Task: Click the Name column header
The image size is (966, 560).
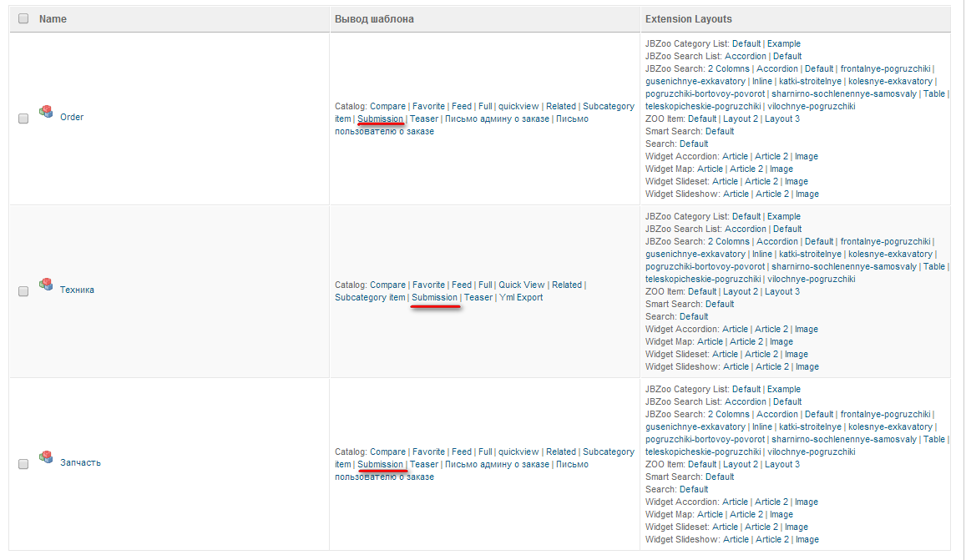Action: [53, 19]
